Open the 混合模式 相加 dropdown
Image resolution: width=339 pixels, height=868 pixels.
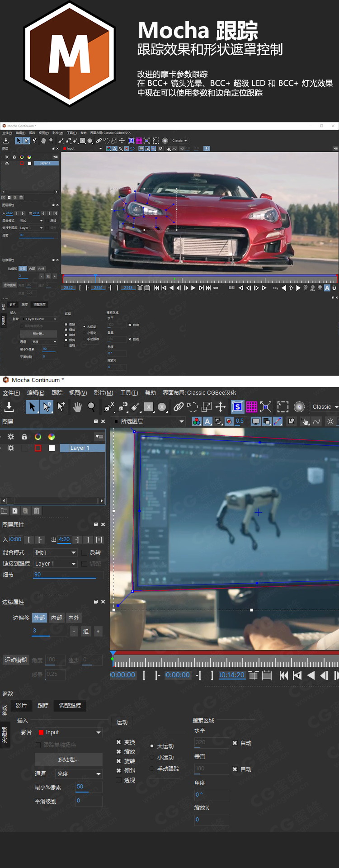(x=56, y=552)
